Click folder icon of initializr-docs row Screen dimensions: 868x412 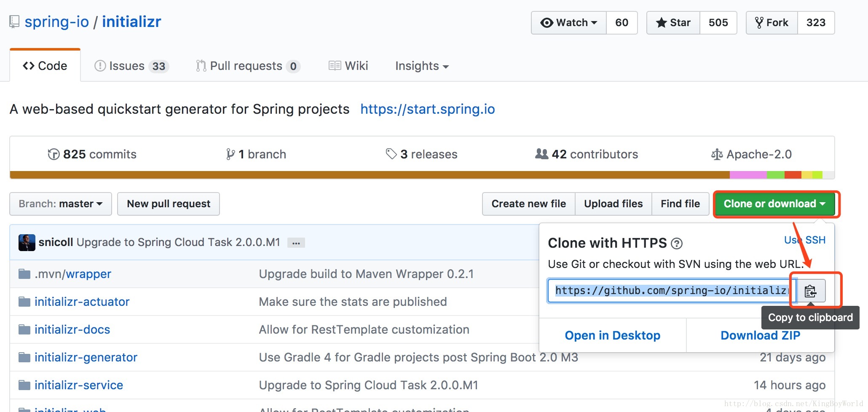[24, 329]
